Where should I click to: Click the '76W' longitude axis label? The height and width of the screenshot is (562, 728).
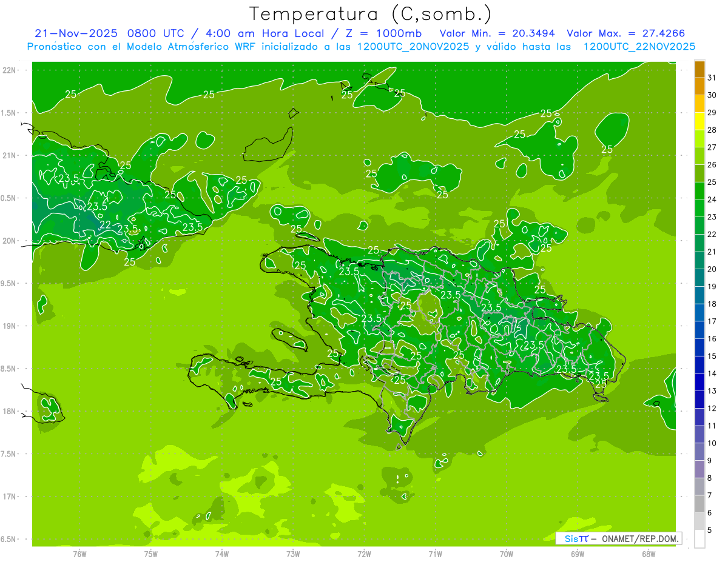79,554
